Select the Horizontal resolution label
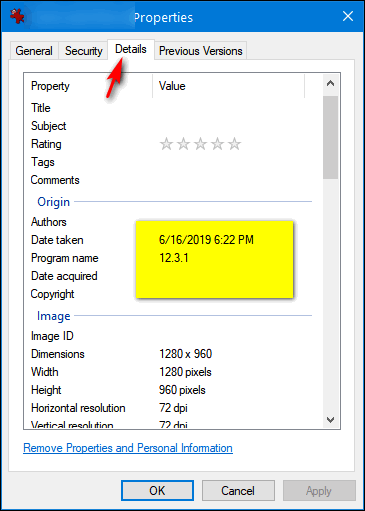365x511 pixels. click(78, 408)
